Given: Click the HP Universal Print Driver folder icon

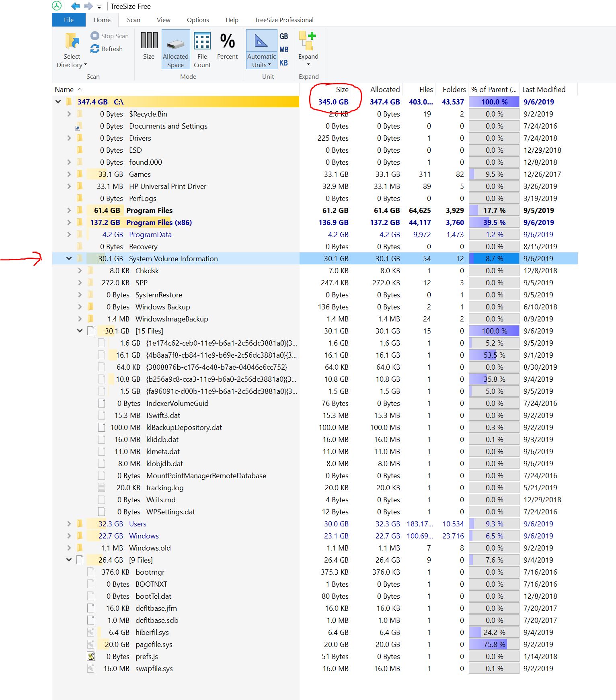Looking at the screenshot, I should [80, 186].
